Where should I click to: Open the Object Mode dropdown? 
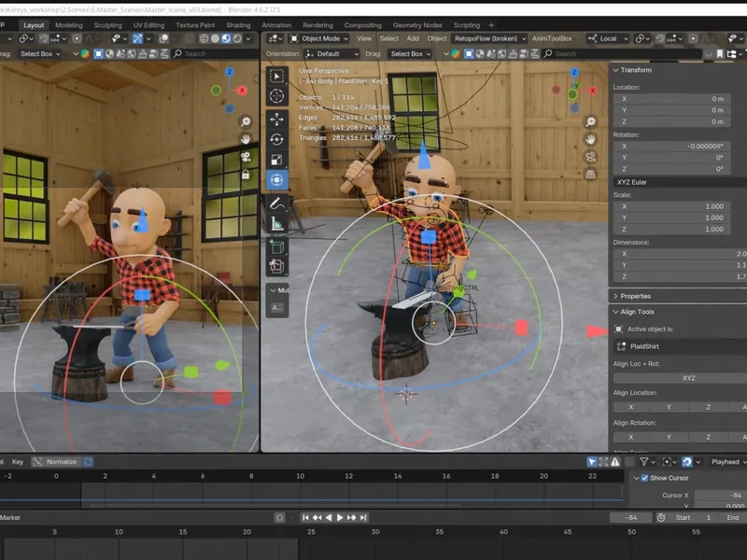[x=319, y=38]
